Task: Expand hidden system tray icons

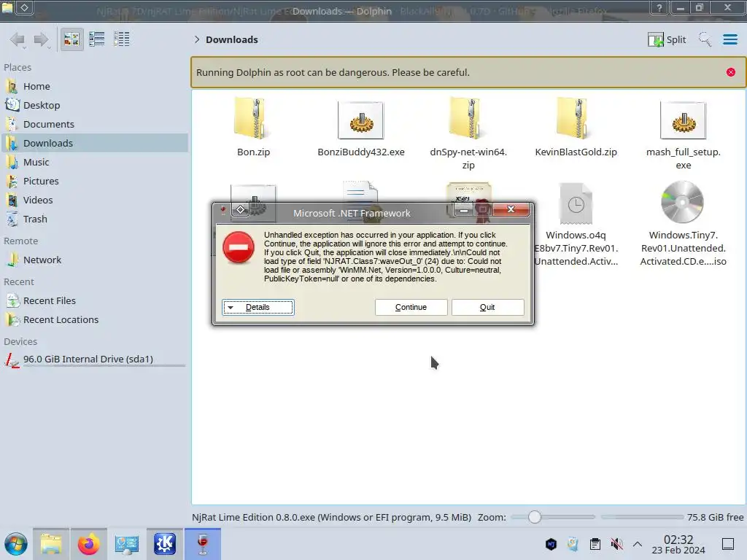Action: pos(638,544)
